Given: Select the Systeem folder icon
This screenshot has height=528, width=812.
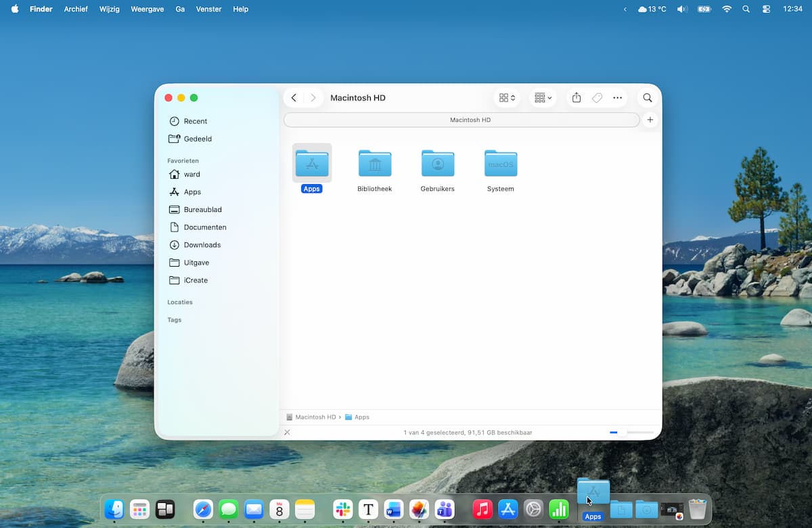Looking at the screenshot, I should [501, 164].
